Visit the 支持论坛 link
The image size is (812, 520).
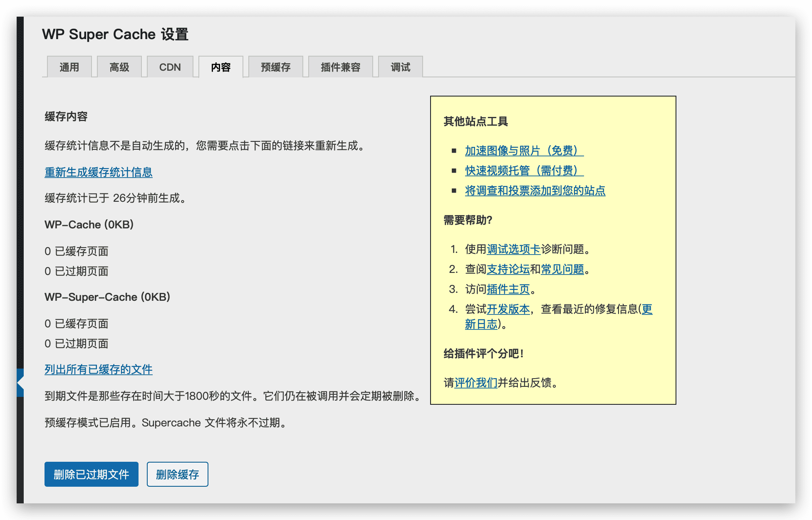508,269
